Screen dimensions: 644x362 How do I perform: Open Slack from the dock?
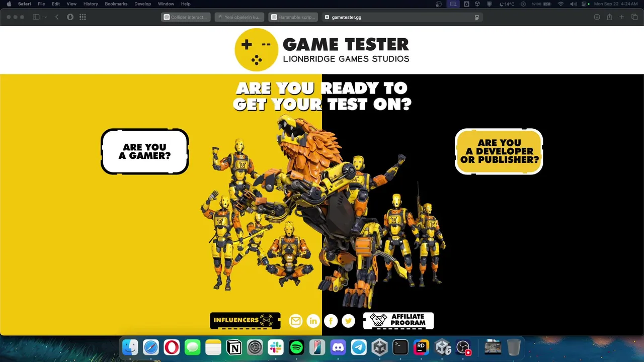tap(276, 347)
